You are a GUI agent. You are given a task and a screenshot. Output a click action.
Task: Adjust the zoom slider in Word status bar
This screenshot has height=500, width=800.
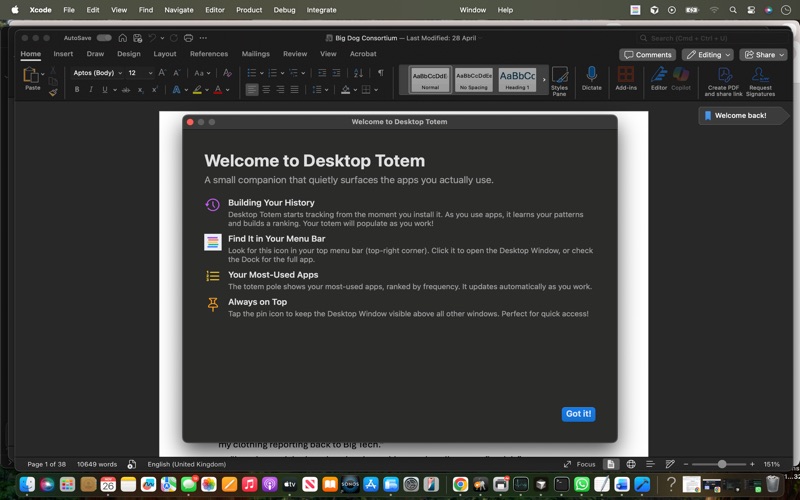point(721,464)
